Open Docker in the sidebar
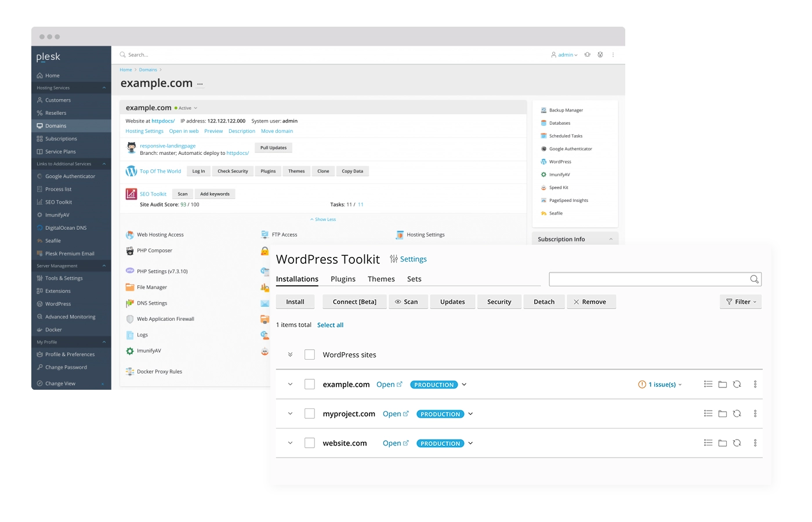 tap(53, 329)
